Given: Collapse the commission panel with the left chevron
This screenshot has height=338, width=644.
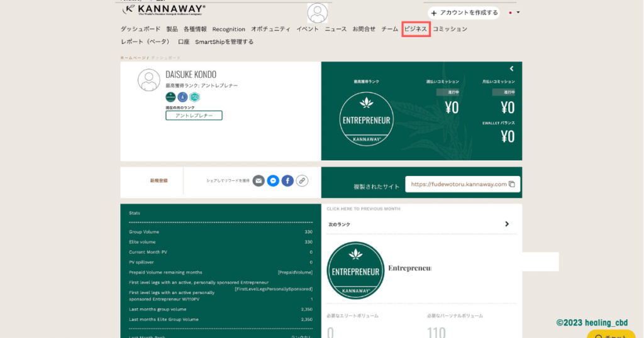Looking at the screenshot, I should [x=512, y=68].
